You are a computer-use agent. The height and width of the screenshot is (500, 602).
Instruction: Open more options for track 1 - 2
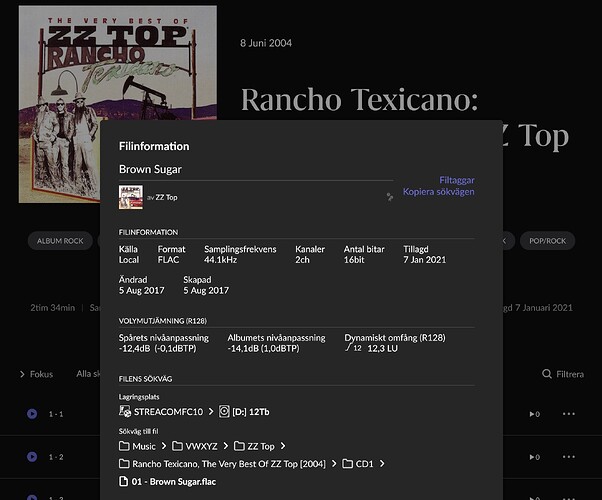[569, 457]
